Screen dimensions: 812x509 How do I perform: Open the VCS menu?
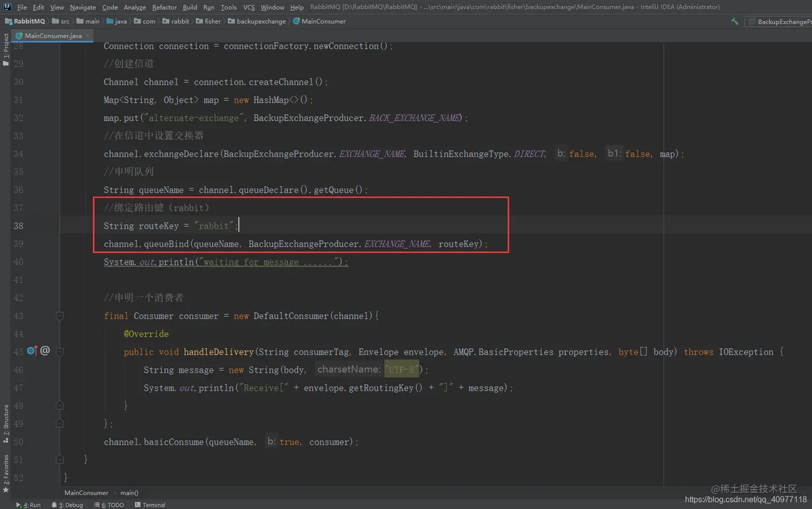point(249,7)
